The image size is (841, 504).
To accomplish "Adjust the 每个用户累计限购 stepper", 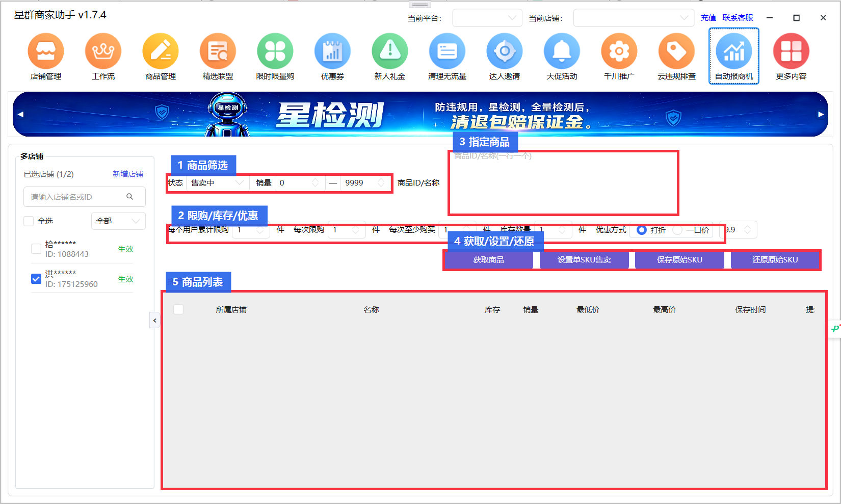I will coord(260,230).
